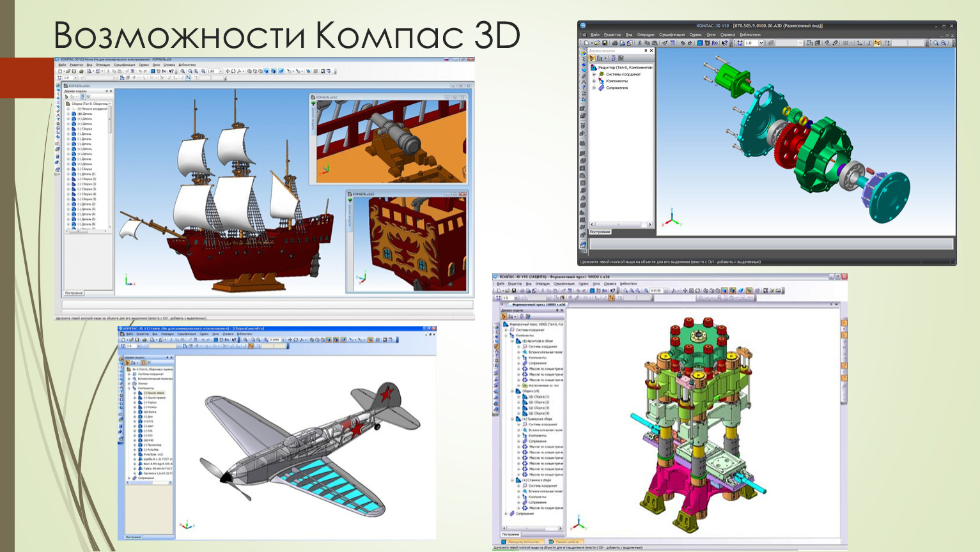Screen dimensions: 980x552
Task: Pin the Дерево модели panel, reducer window
Action: [x=646, y=50]
